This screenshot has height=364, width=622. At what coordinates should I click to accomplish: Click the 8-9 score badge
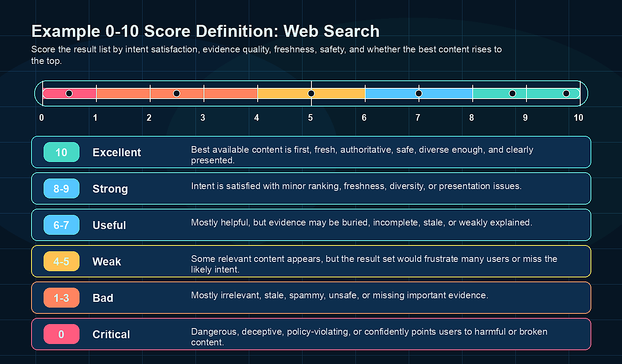tap(61, 189)
